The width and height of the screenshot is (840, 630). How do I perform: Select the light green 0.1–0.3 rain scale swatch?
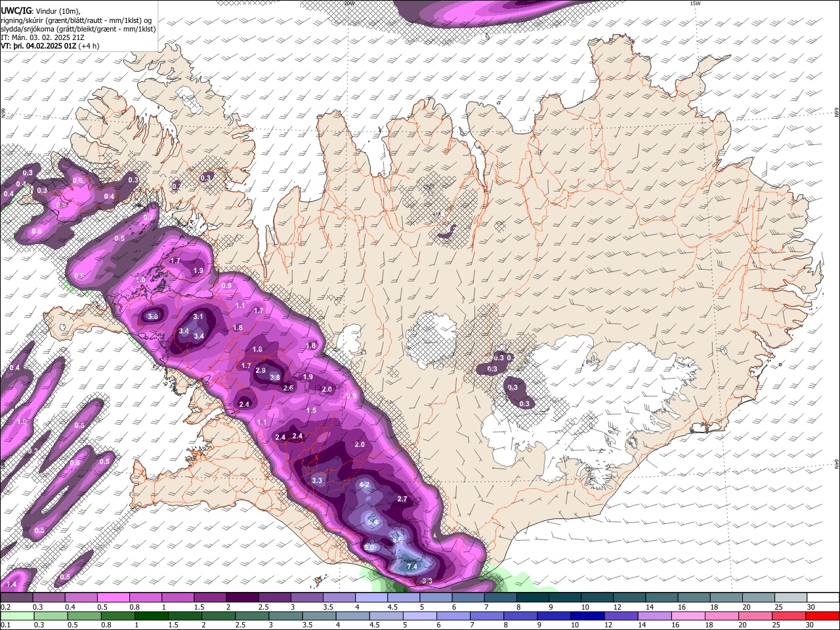[17, 616]
